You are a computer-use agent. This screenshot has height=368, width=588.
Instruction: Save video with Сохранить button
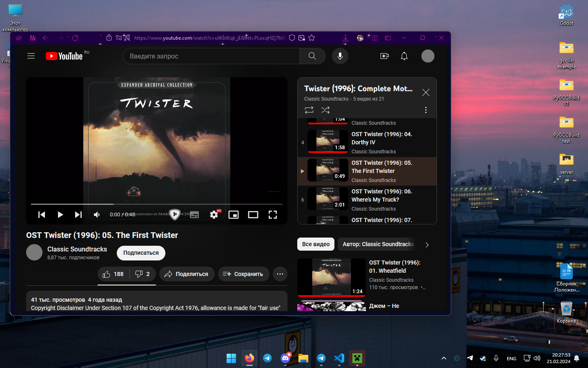coord(243,274)
